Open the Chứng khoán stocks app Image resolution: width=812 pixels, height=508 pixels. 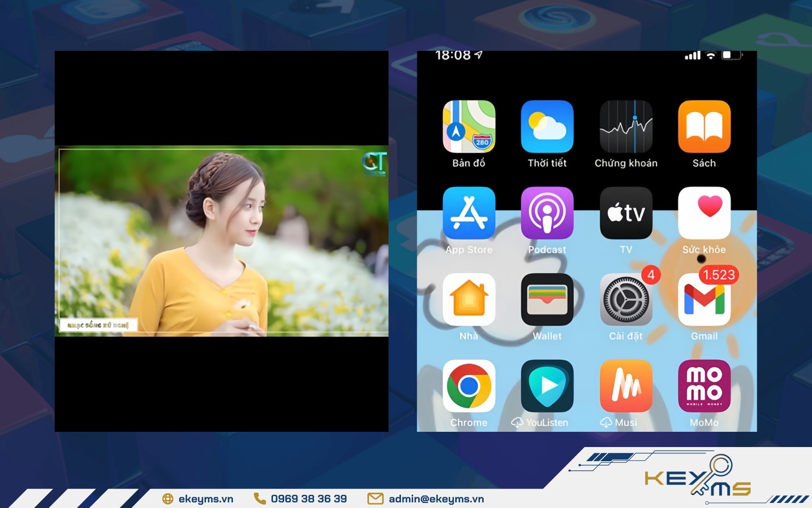point(626,126)
